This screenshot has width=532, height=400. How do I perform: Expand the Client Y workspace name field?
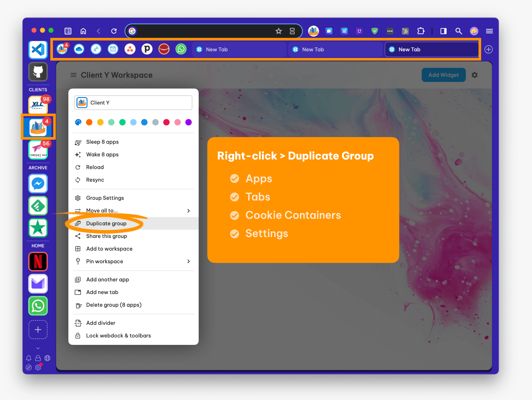pos(134,103)
